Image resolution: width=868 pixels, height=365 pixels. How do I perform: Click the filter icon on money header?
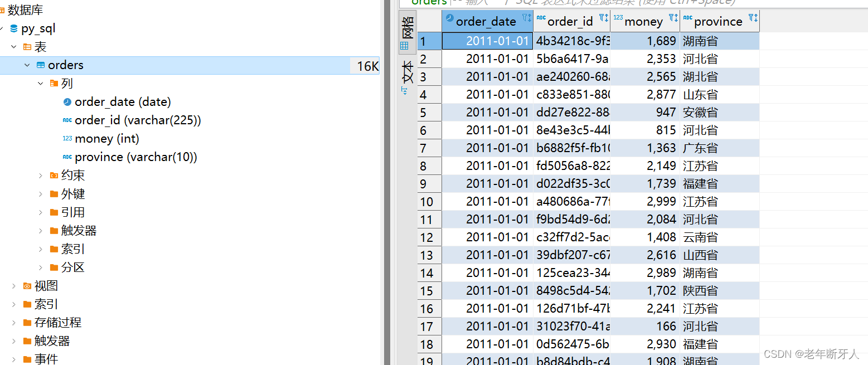pyautogui.click(x=673, y=18)
